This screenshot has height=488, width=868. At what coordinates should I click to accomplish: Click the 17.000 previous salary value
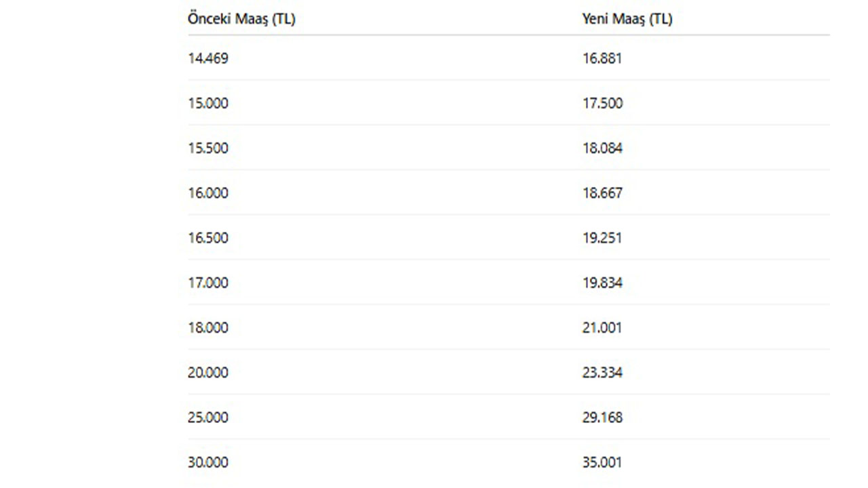208,283
